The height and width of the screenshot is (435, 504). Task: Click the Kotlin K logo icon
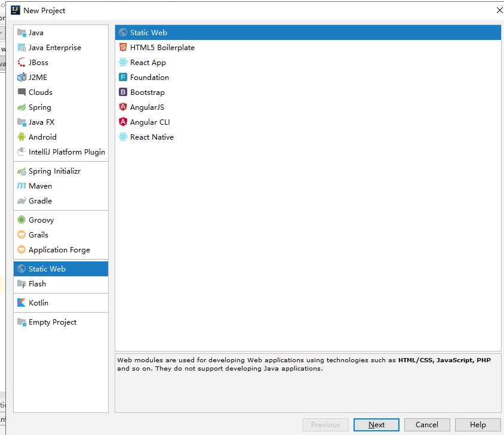(21, 303)
